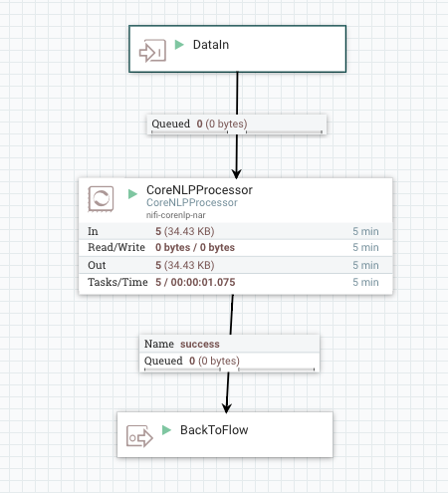This screenshot has height=493, width=448.
Task: Click the green running indicator beside BackToFlow
Action: (166, 430)
